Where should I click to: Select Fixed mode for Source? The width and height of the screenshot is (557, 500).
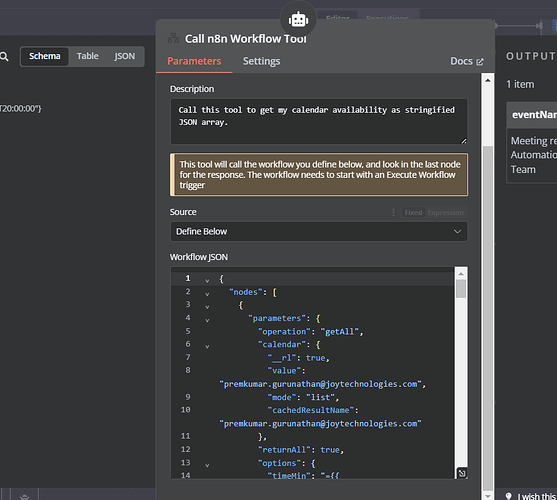pos(413,212)
